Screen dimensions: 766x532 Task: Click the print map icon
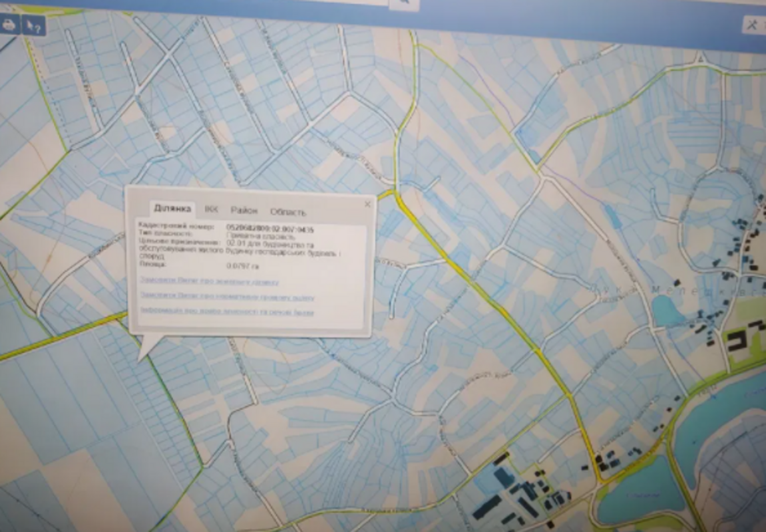tap(9, 25)
